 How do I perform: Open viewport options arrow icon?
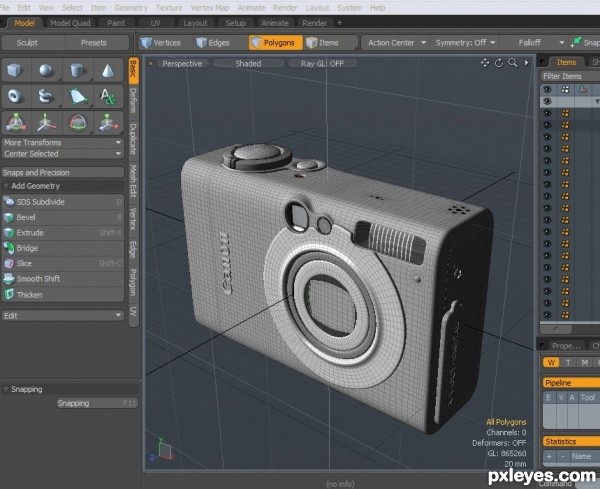527,63
